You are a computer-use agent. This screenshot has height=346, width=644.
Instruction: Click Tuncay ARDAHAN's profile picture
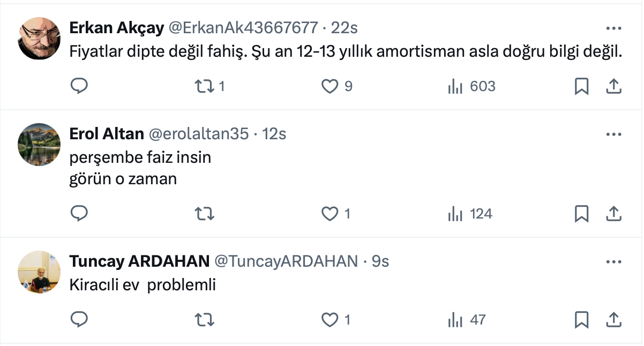click(39, 272)
